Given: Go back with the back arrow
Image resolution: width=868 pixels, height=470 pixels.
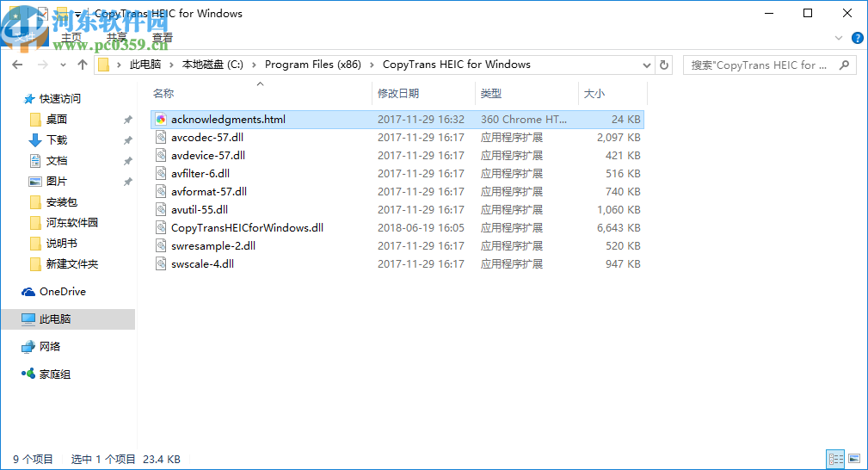Looking at the screenshot, I should [17, 65].
